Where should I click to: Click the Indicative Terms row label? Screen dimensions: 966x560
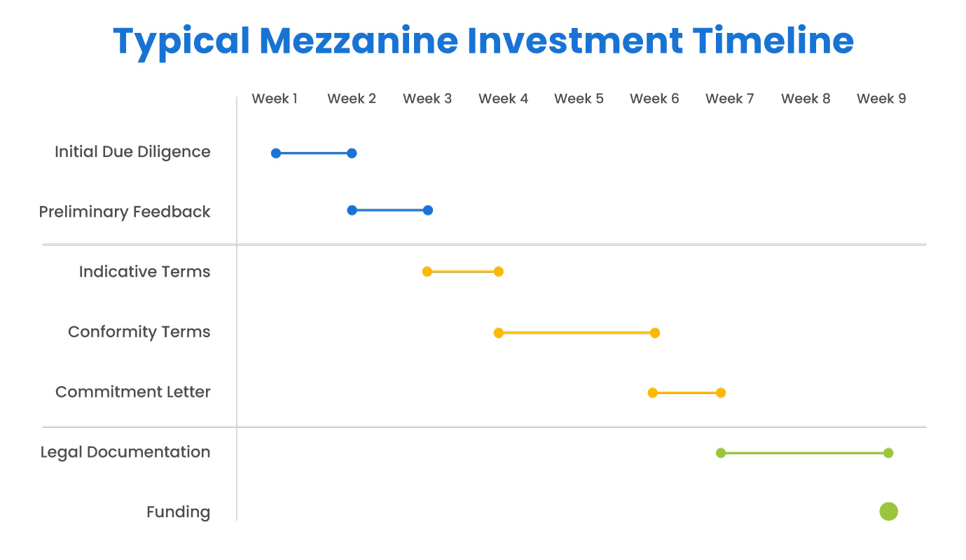pyautogui.click(x=144, y=272)
